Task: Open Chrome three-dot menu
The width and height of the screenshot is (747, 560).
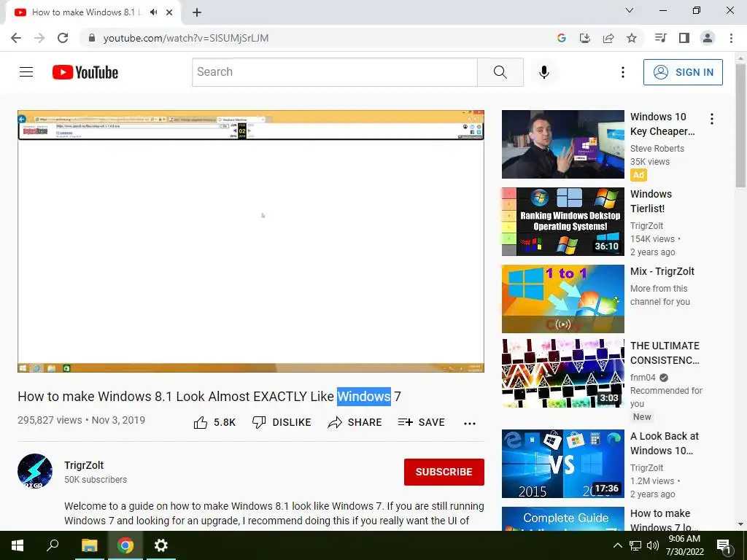Action: pyautogui.click(x=731, y=38)
